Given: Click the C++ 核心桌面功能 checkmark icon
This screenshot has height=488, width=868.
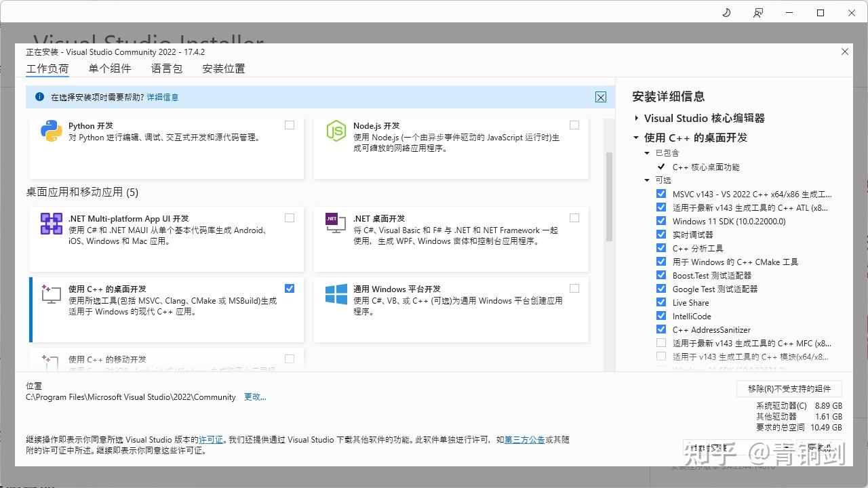Looking at the screenshot, I should point(661,167).
